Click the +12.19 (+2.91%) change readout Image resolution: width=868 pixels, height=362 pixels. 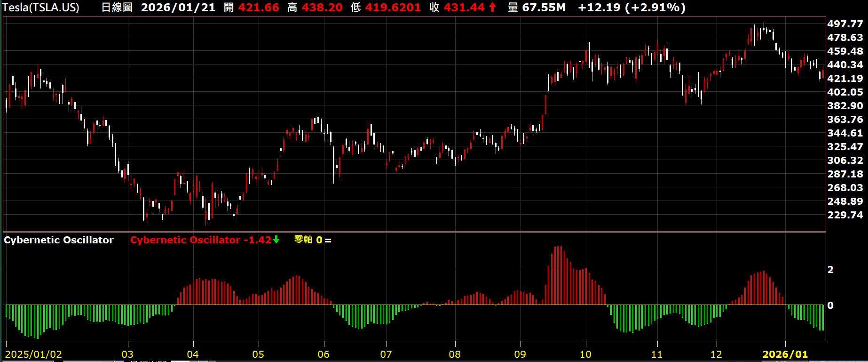pos(631,8)
